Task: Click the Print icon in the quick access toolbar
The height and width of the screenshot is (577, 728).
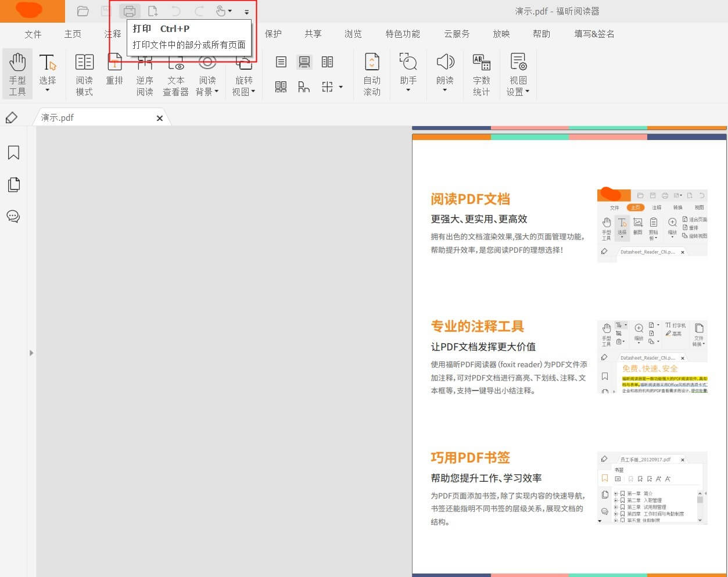Action: pos(129,10)
